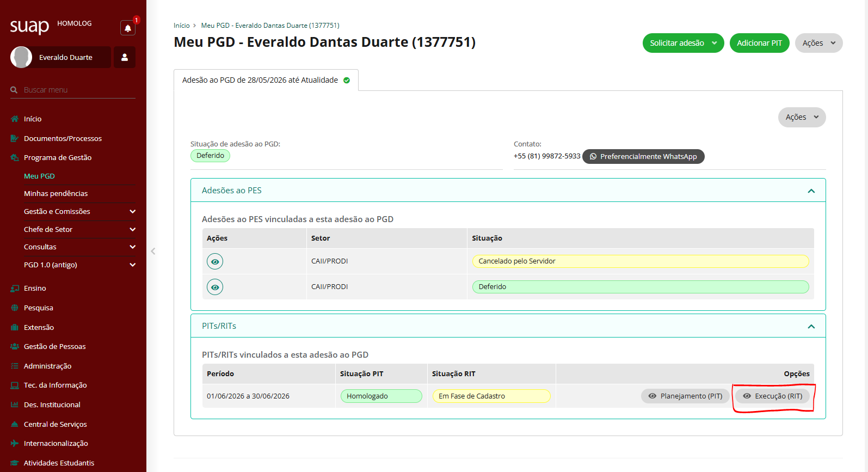Click the Everaldo Duarte avatar picture
The height and width of the screenshot is (472, 868).
coord(21,57)
